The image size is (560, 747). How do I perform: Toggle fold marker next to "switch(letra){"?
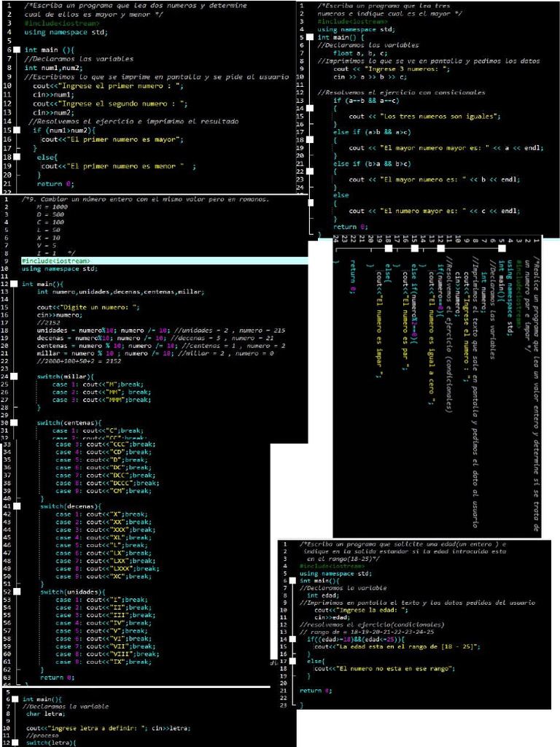point(16,743)
